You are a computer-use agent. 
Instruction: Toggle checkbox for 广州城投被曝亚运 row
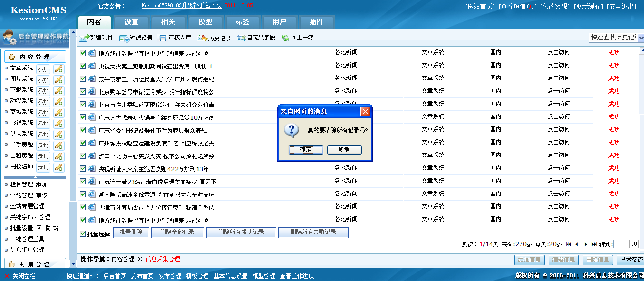[x=83, y=143]
